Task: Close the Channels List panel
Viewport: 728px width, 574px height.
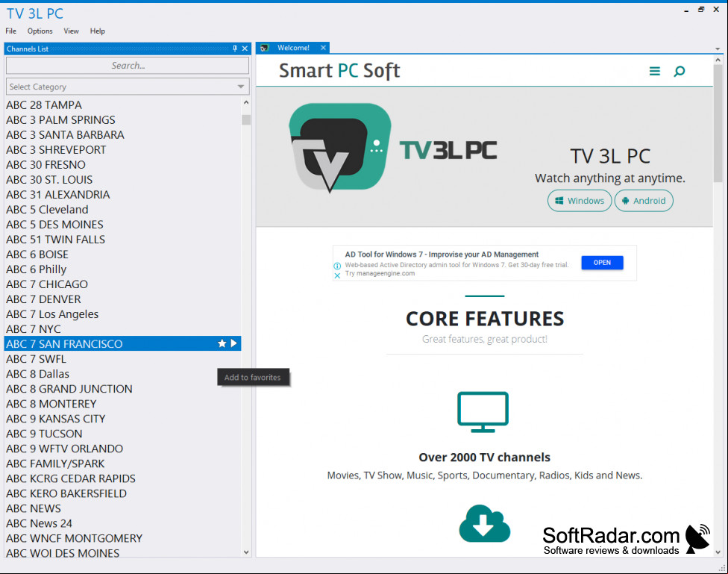Action: 245,49
